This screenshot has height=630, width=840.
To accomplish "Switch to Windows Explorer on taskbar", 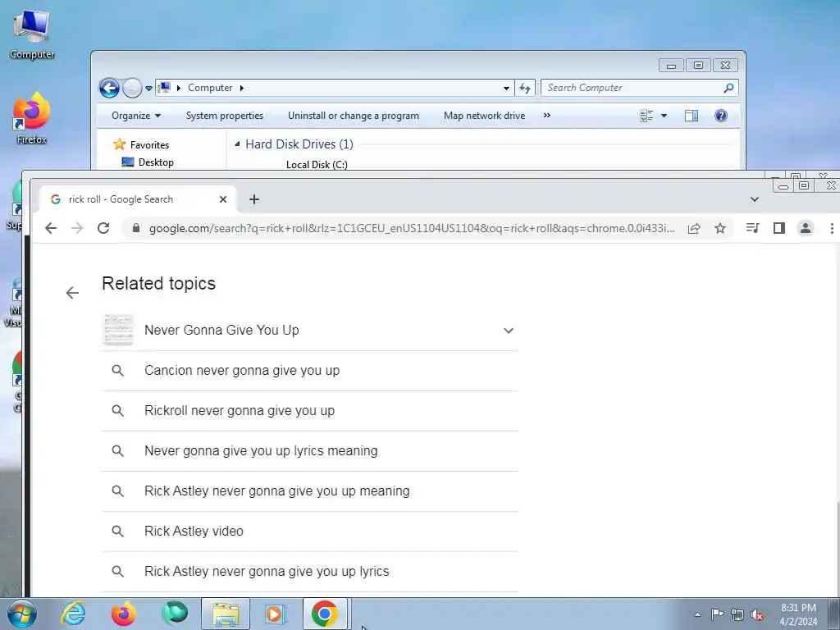I will (226, 614).
